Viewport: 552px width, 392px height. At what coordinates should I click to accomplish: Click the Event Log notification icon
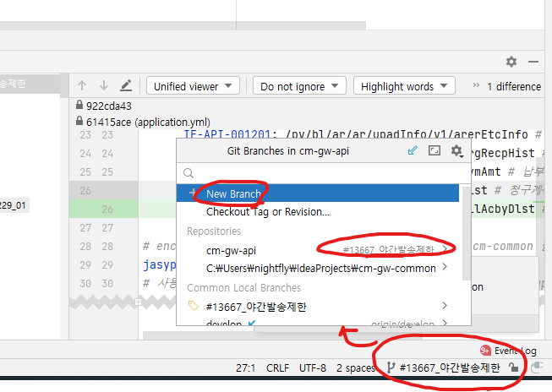pos(485,350)
